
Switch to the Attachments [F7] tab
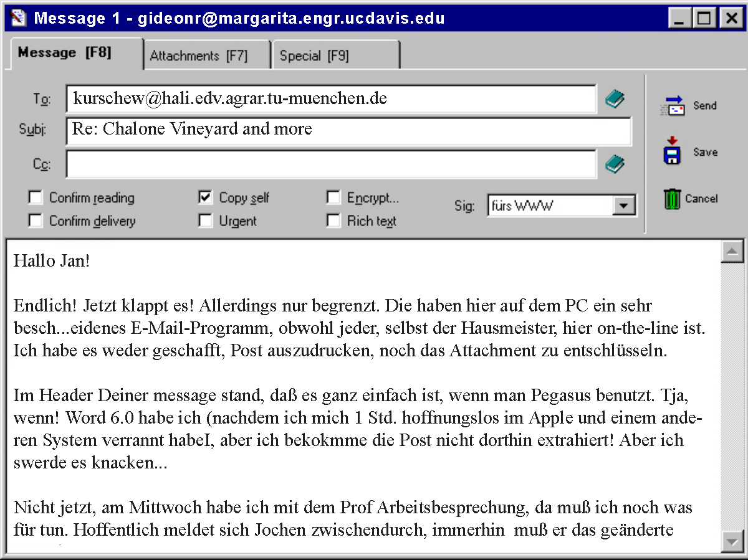[199, 56]
